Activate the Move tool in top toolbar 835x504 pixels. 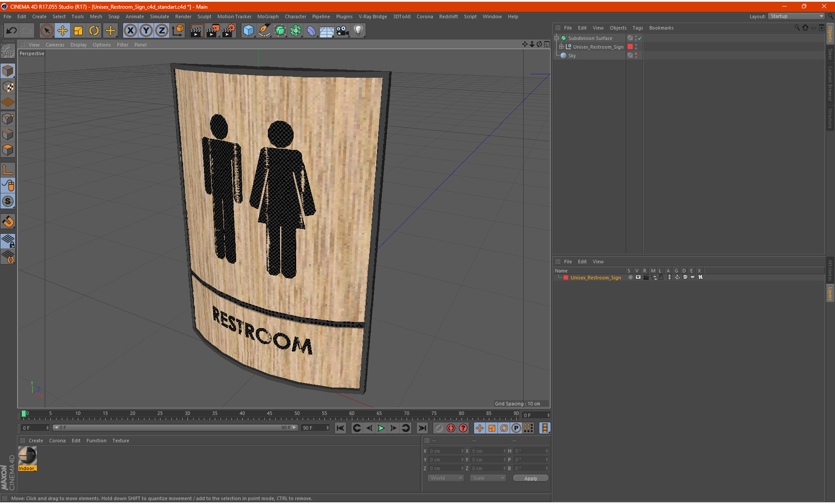point(63,30)
